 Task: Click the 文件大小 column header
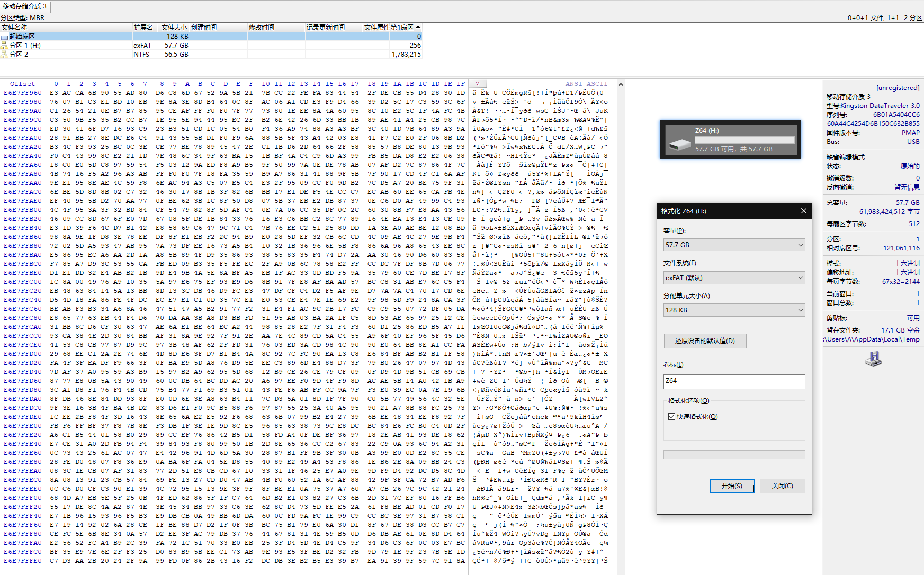174,27
